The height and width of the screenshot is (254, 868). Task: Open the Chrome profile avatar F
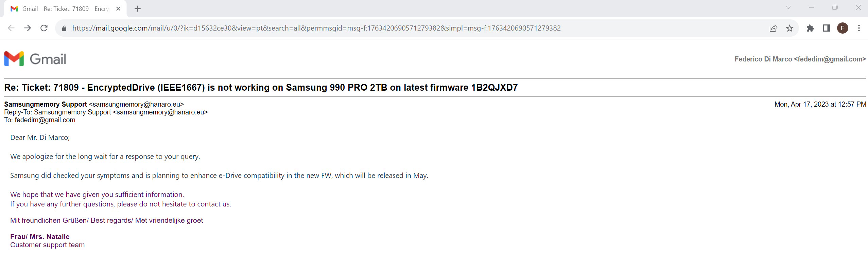[843, 28]
